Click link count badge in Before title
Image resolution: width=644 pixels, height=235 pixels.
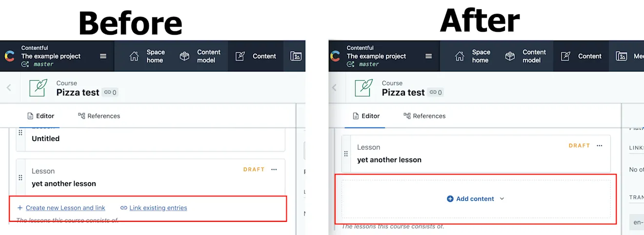pos(110,92)
